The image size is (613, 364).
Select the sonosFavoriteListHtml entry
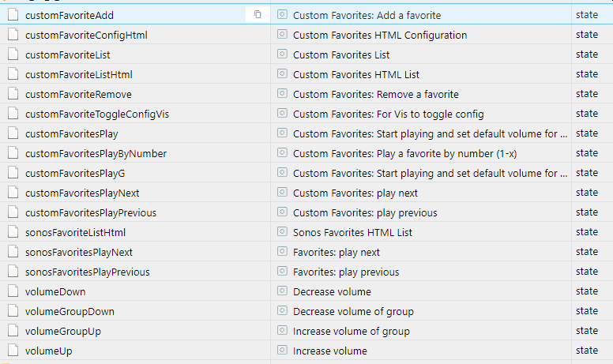tap(75, 232)
